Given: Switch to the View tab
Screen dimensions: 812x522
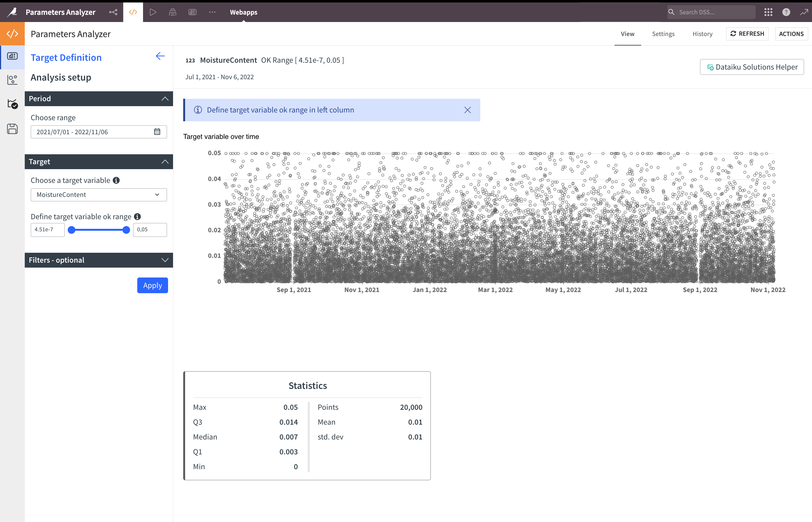Looking at the screenshot, I should point(627,34).
